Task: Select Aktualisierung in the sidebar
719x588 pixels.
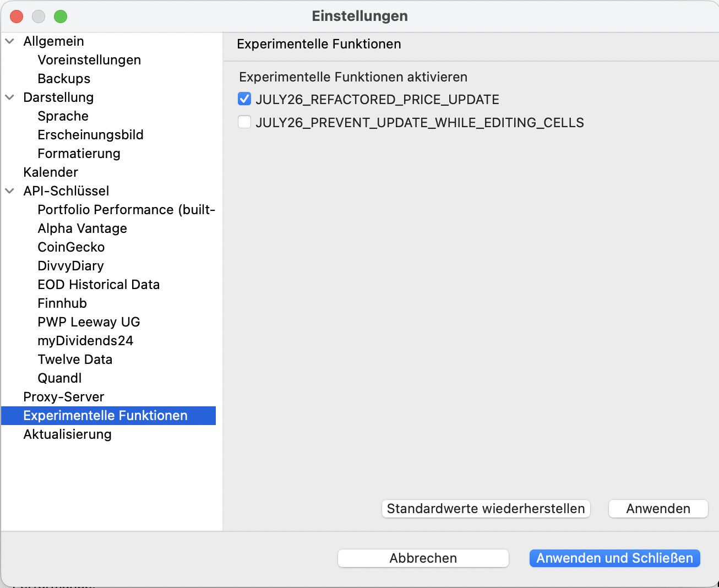Action: [67, 434]
